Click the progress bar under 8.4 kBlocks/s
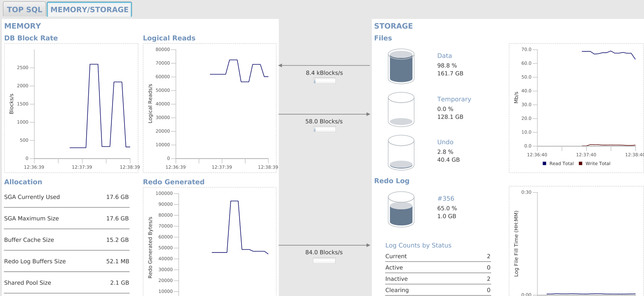644x296 pixels. [324, 81]
